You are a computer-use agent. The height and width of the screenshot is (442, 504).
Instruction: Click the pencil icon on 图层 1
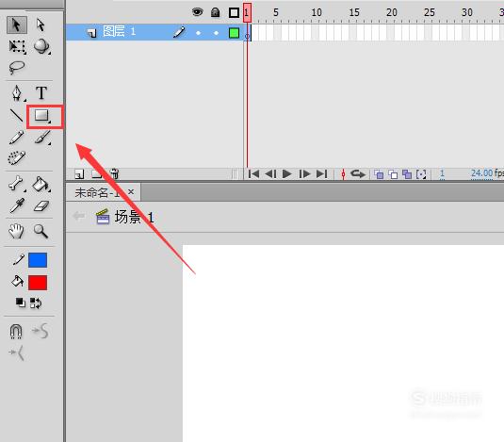[x=179, y=32]
